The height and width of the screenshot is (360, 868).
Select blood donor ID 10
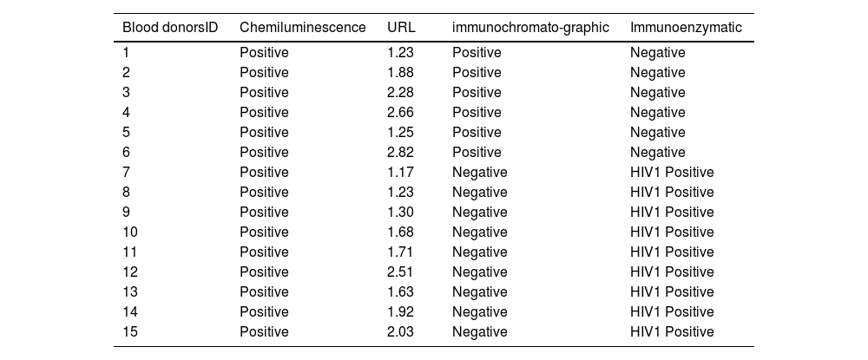(130, 232)
